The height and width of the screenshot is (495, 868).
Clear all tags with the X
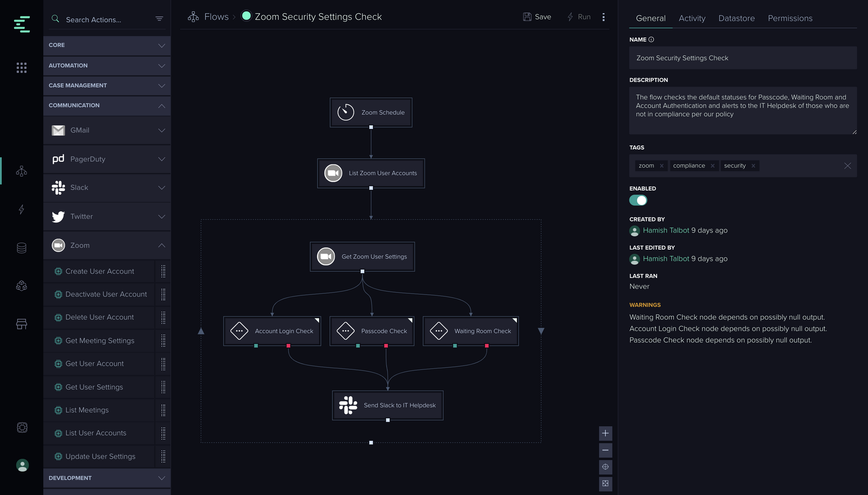[x=847, y=166]
